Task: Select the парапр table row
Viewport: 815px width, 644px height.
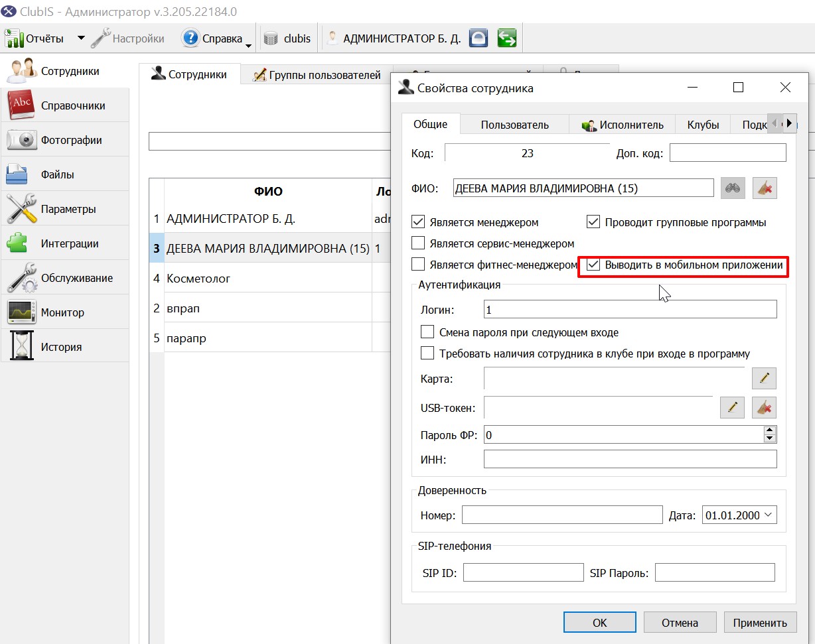Action: pos(269,338)
